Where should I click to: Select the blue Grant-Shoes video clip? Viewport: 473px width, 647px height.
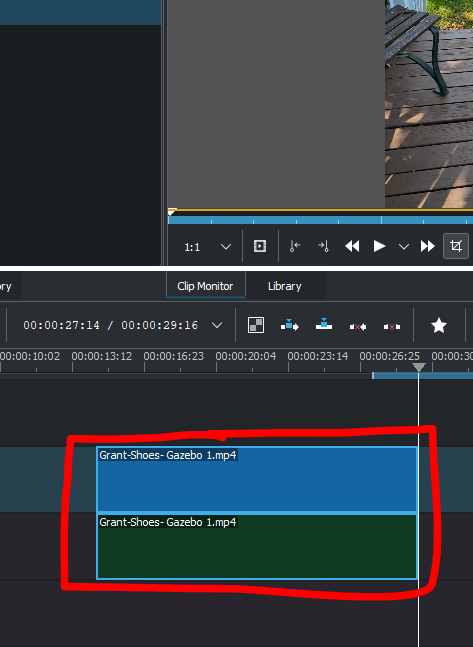pyautogui.click(x=257, y=479)
